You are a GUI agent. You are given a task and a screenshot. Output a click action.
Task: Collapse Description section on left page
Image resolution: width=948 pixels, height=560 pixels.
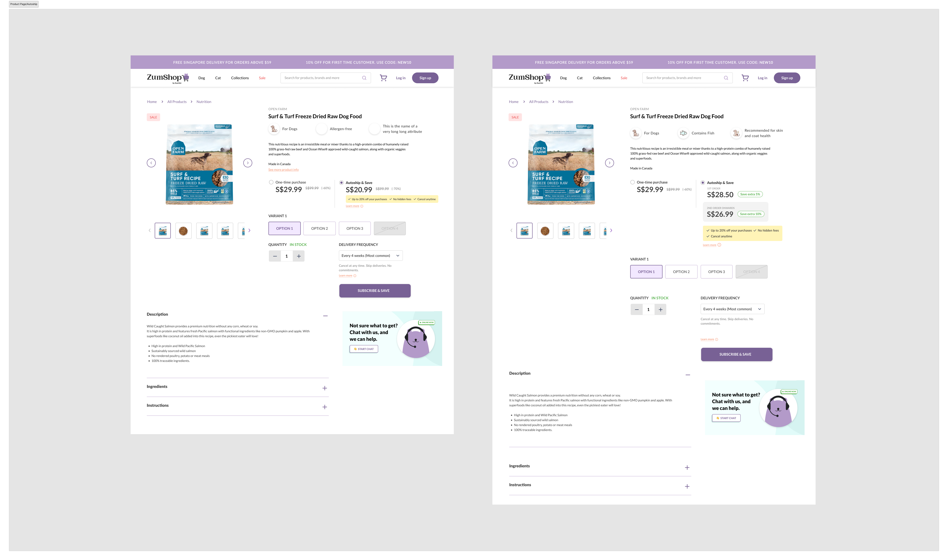[x=325, y=316]
